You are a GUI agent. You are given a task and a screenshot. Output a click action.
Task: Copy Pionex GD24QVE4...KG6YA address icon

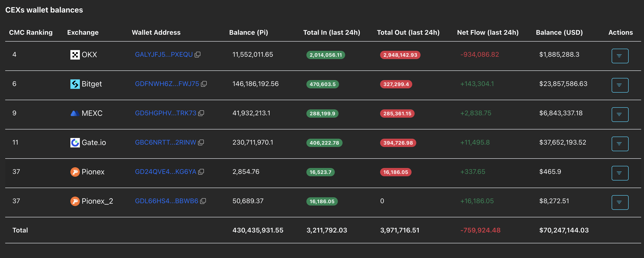[201, 172]
